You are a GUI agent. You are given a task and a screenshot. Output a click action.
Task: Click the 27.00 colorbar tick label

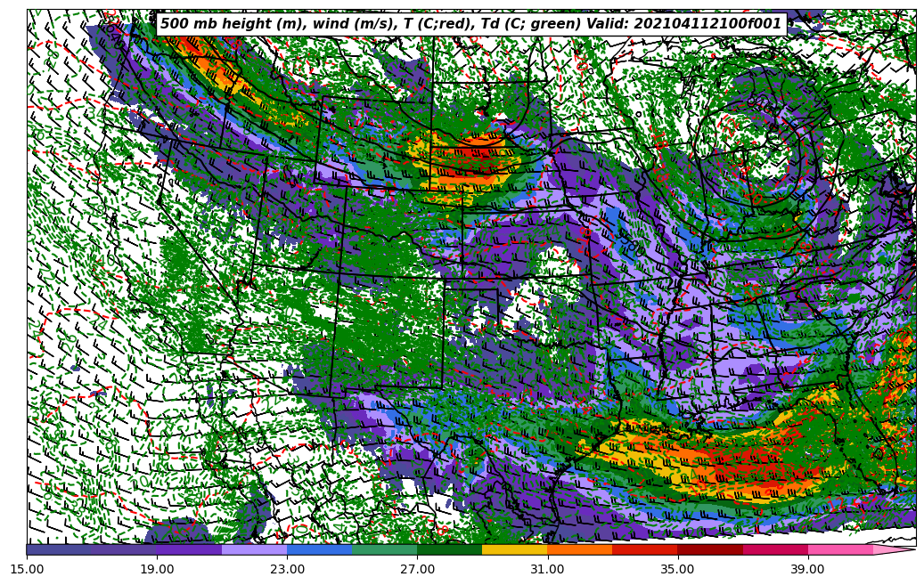[x=417, y=568]
